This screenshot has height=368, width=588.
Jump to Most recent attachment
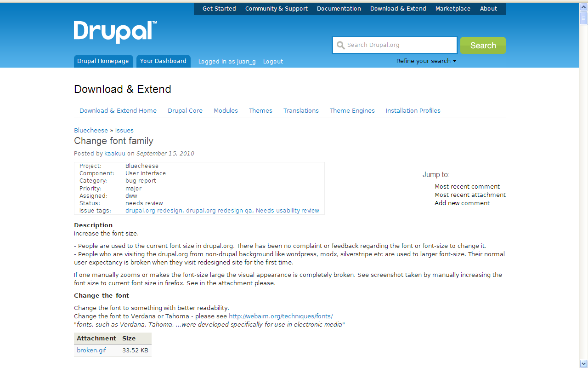tap(470, 195)
